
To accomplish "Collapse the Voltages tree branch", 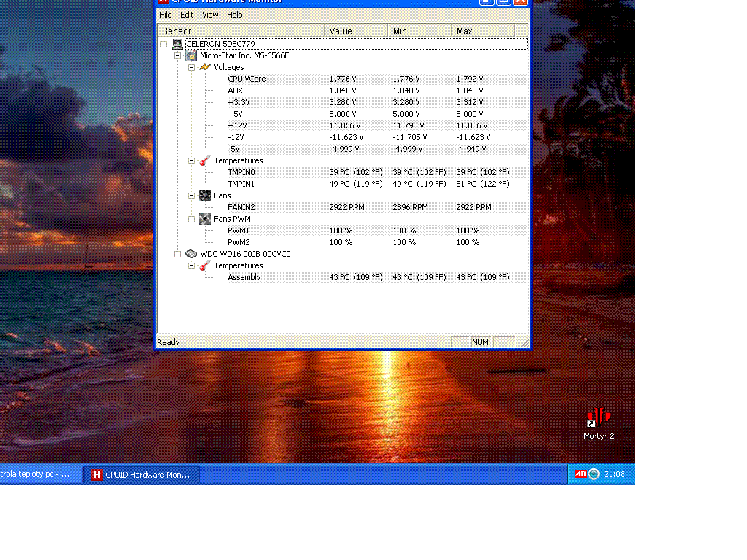I will (192, 67).
